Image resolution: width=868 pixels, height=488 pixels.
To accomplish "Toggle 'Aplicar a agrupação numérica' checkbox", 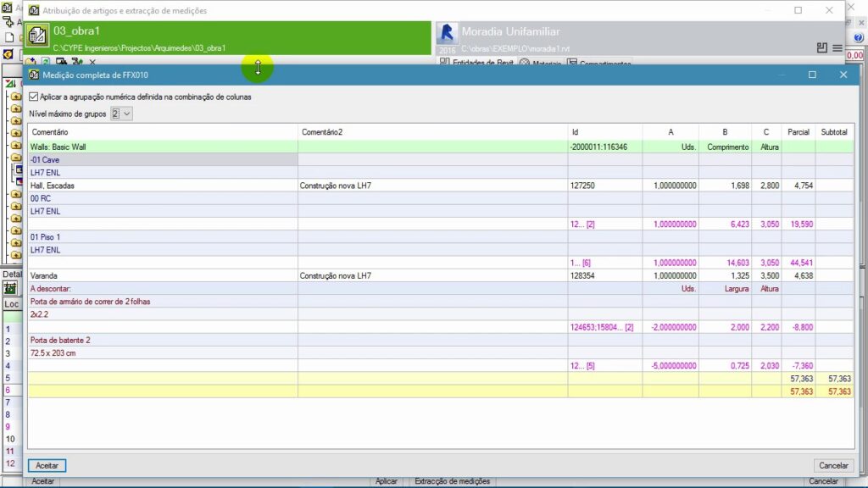I will tap(34, 97).
